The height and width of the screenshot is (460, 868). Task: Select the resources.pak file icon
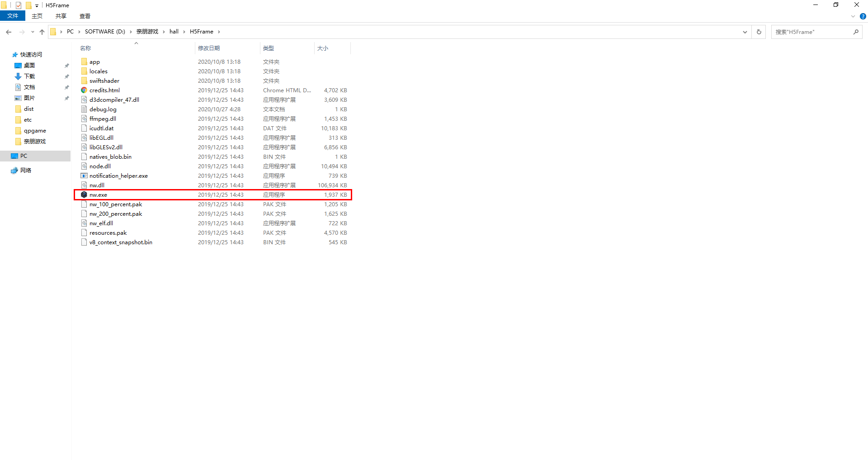point(84,232)
